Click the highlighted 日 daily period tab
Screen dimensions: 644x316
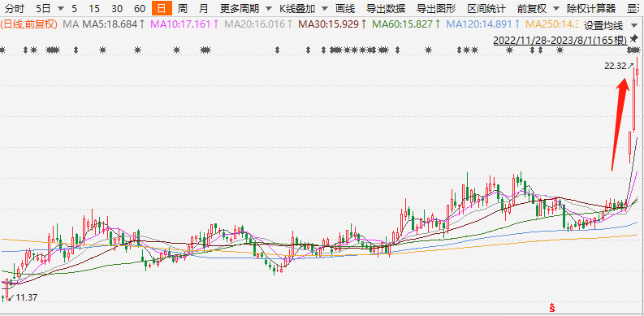pyautogui.click(x=162, y=8)
